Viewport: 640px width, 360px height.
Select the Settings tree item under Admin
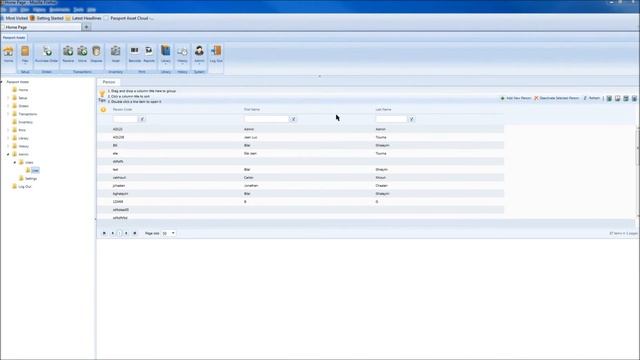31,178
